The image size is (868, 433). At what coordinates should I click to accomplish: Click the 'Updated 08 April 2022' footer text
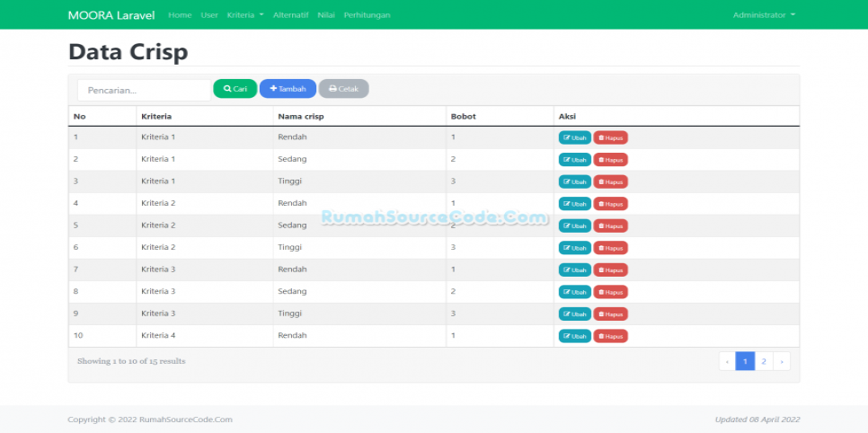click(x=757, y=420)
